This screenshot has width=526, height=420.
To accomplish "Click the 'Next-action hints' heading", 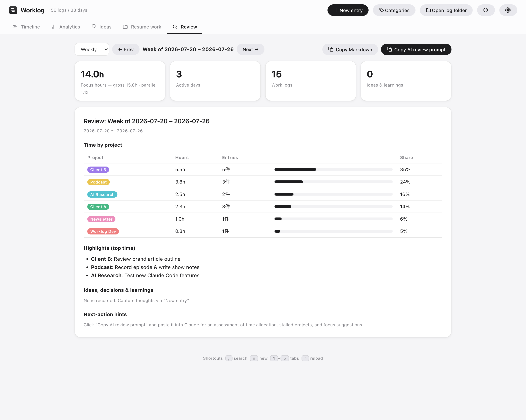I will pos(105,314).
